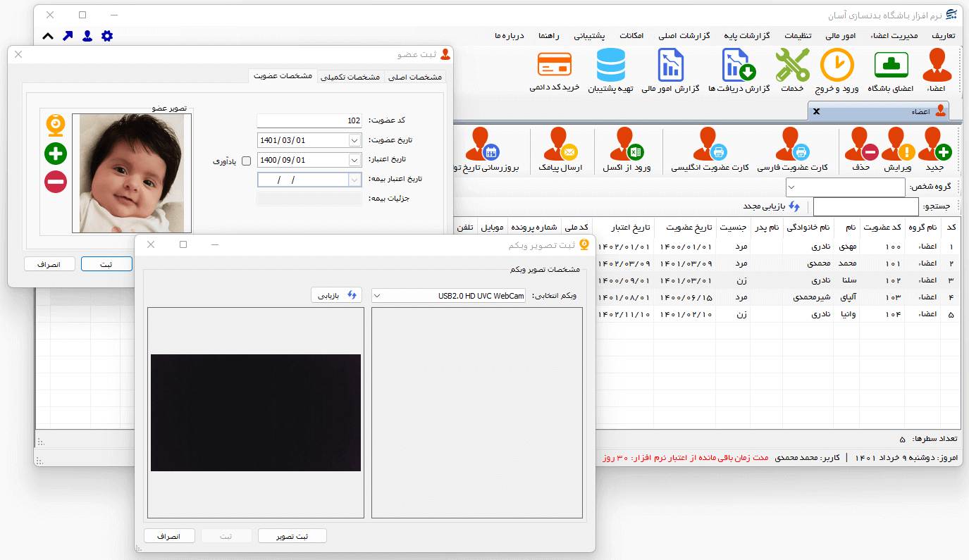The image size is (969, 560).
Task: Open تنظیمات menu
Action: pyautogui.click(x=798, y=36)
